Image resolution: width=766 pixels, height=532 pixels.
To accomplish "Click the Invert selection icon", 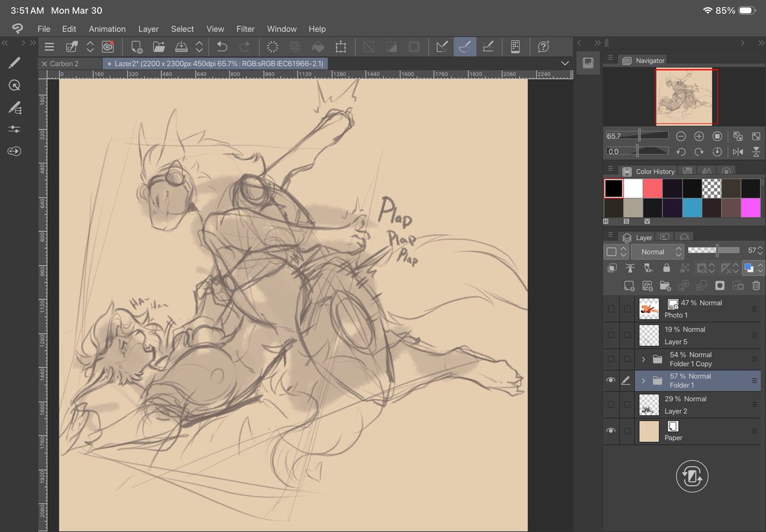I will click(391, 47).
